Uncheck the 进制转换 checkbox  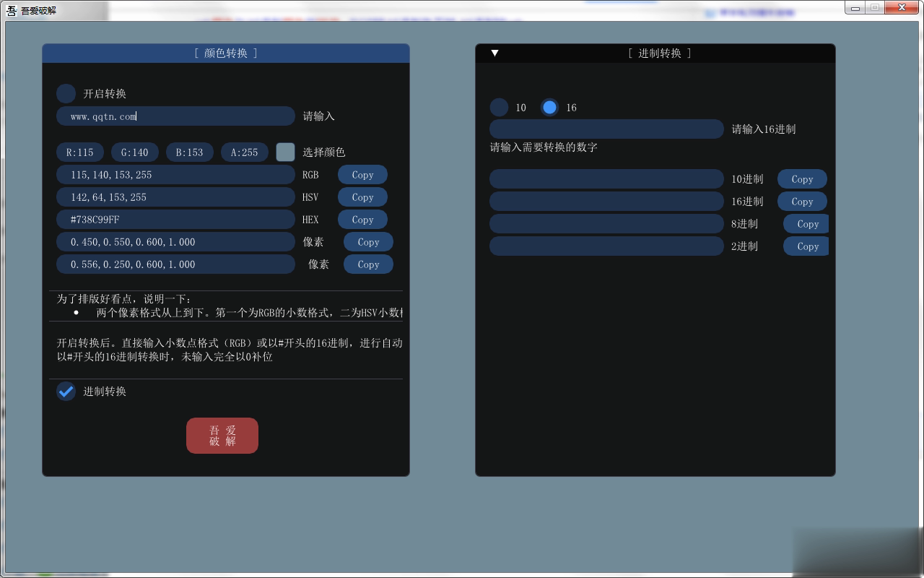point(66,391)
